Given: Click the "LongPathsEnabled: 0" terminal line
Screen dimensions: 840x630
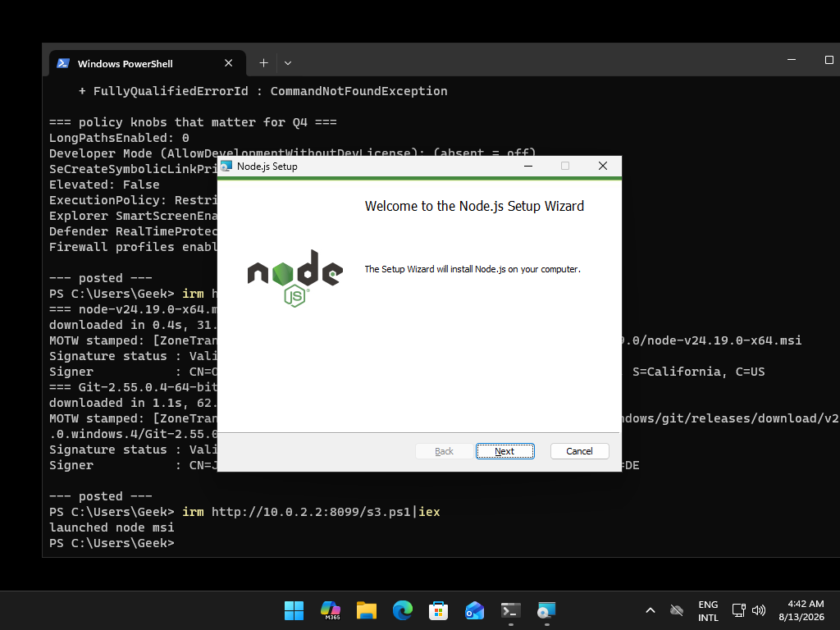Looking at the screenshot, I should [119, 138].
